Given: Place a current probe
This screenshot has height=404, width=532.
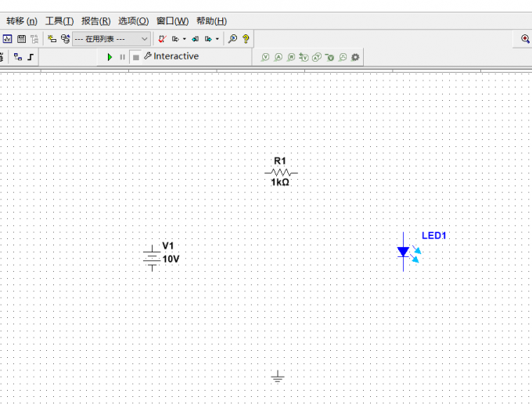Looking at the screenshot, I should [279, 57].
